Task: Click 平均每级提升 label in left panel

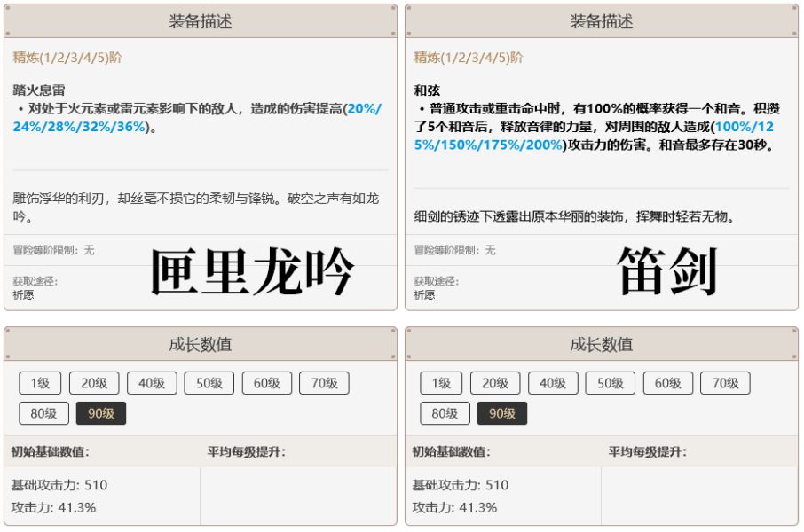Action: click(x=247, y=451)
